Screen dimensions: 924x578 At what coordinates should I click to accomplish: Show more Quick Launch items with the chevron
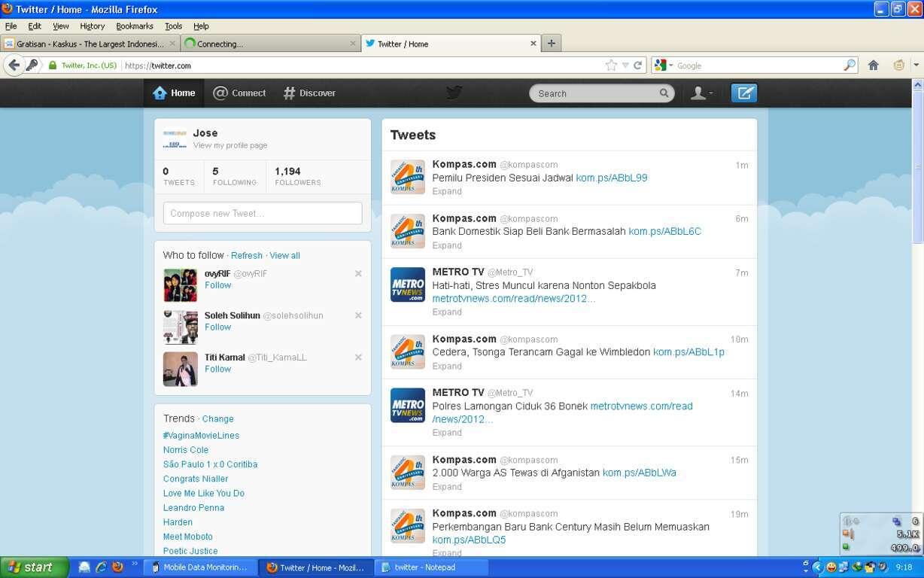[135, 563]
